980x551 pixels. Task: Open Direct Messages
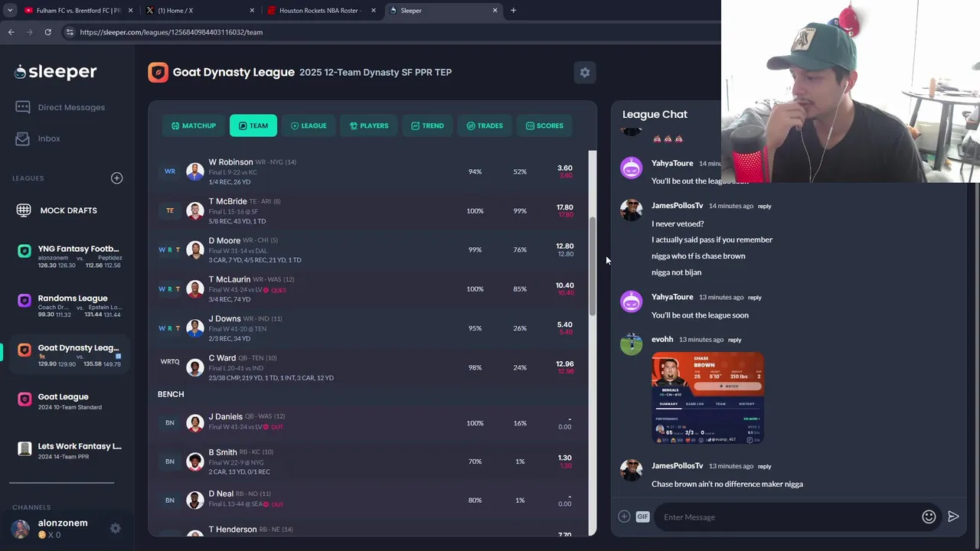61,107
